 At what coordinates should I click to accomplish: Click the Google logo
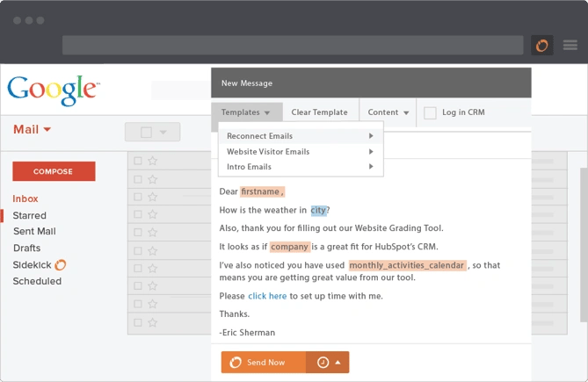53,90
